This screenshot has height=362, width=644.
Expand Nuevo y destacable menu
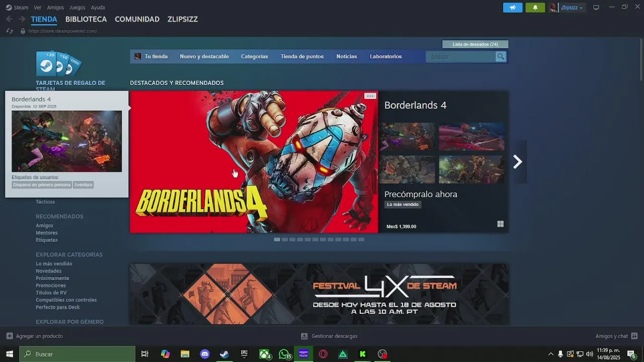click(204, 56)
